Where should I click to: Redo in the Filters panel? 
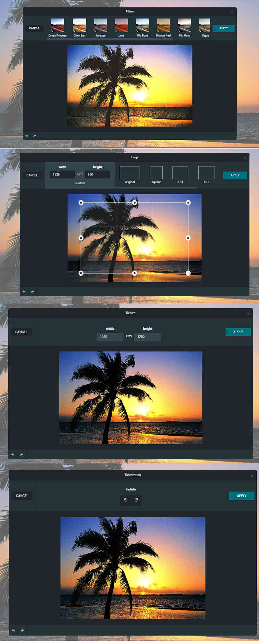[x=35, y=136]
